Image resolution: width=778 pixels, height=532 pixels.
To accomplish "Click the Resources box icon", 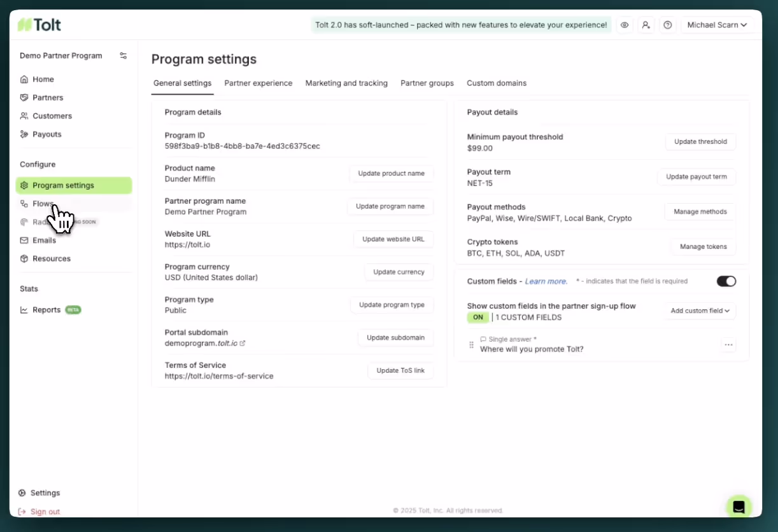I will point(24,258).
